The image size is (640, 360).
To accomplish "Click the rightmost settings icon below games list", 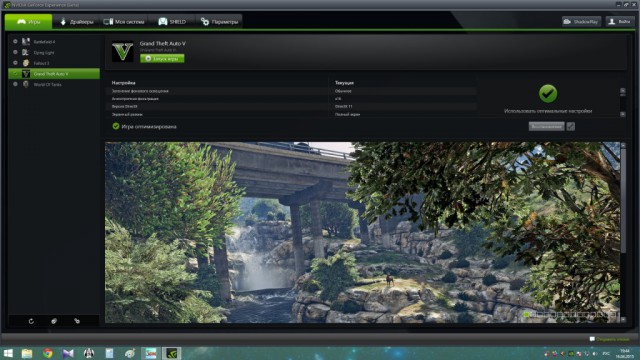I will [x=77, y=321].
